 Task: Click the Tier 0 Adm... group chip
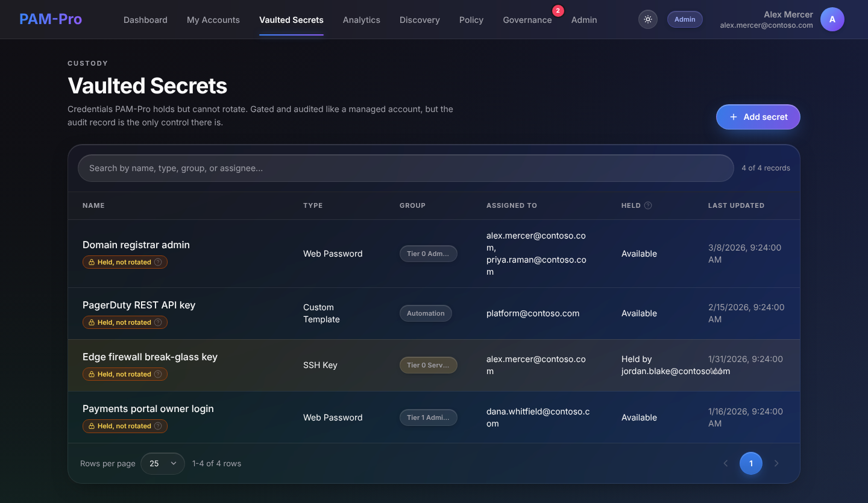(x=428, y=254)
